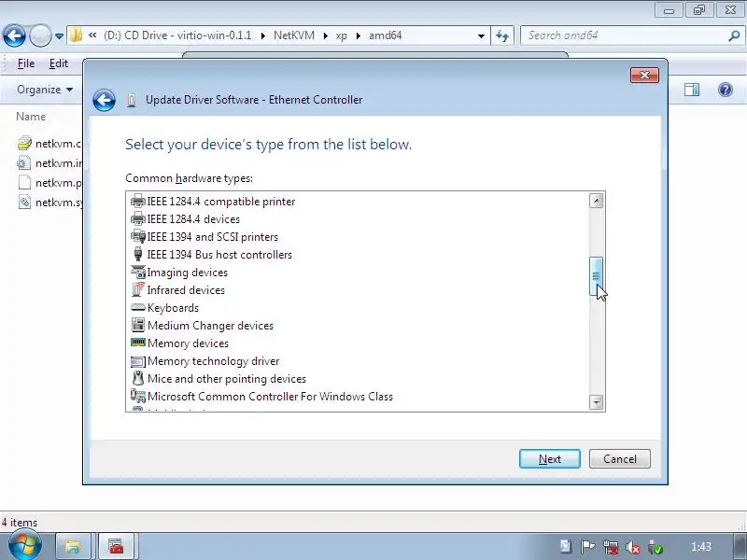
Task: Show hidden parent folders chevron in address bar
Action: 92,35
